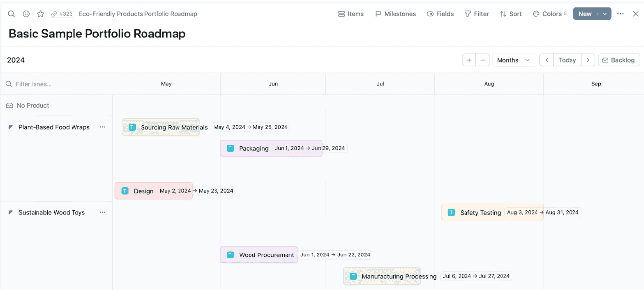
Task: Zoom out the timeline with minus button
Action: pyautogui.click(x=483, y=60)
